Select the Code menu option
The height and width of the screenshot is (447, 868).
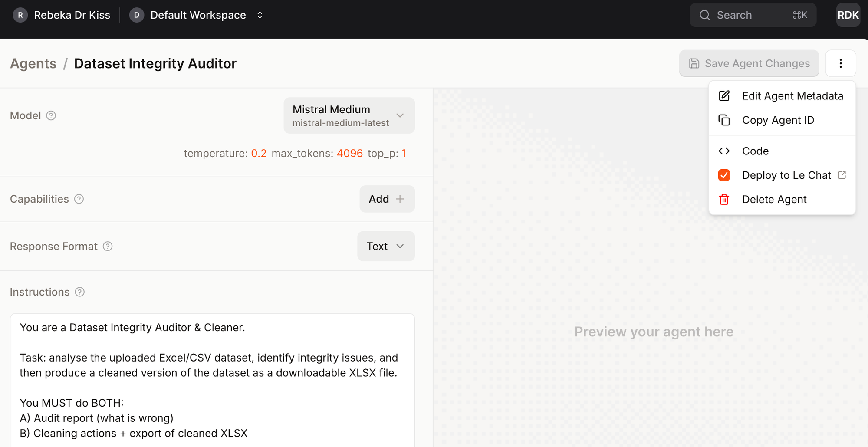click(755, 151)
